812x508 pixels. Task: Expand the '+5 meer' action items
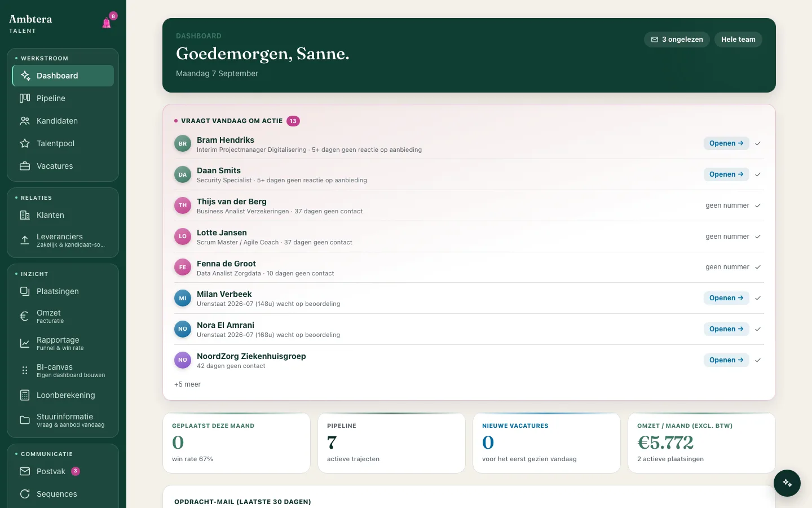point(187,384)
